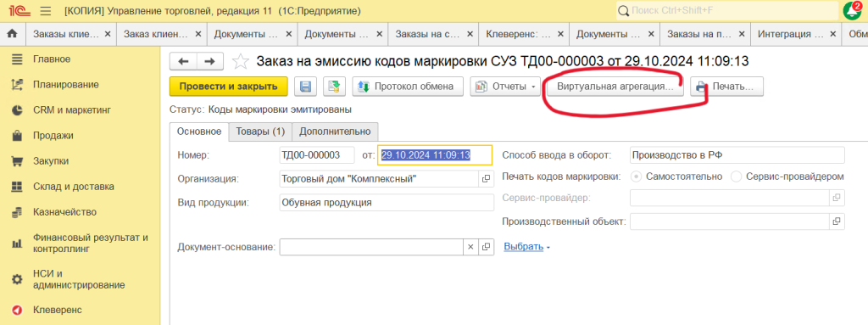Open the Отчеты dropdown
This screenshot has width=868, height=325.
505,87
